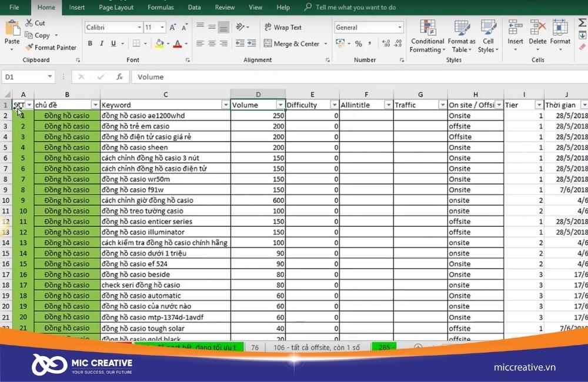Toggle Wrap Text

[x=283, y=27]
